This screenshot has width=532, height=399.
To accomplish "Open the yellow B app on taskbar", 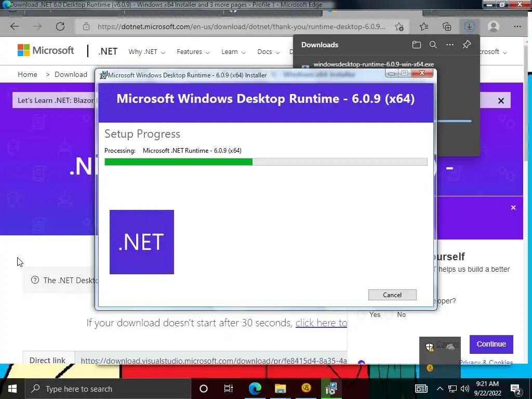I will click(x=306, y=388).
